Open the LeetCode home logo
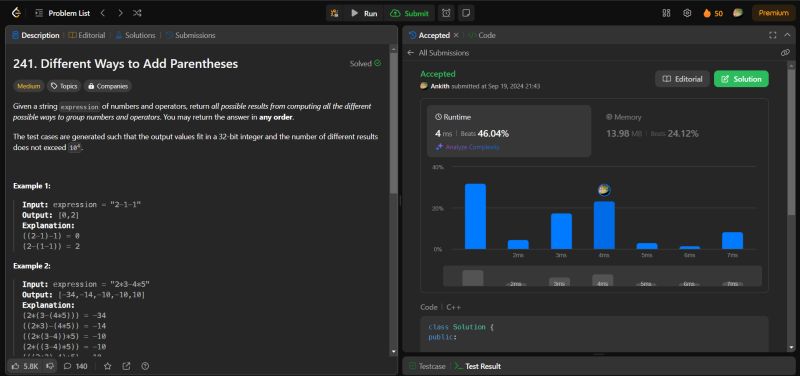800x376 pixels. pyautogui.click(x=16, y=13)
